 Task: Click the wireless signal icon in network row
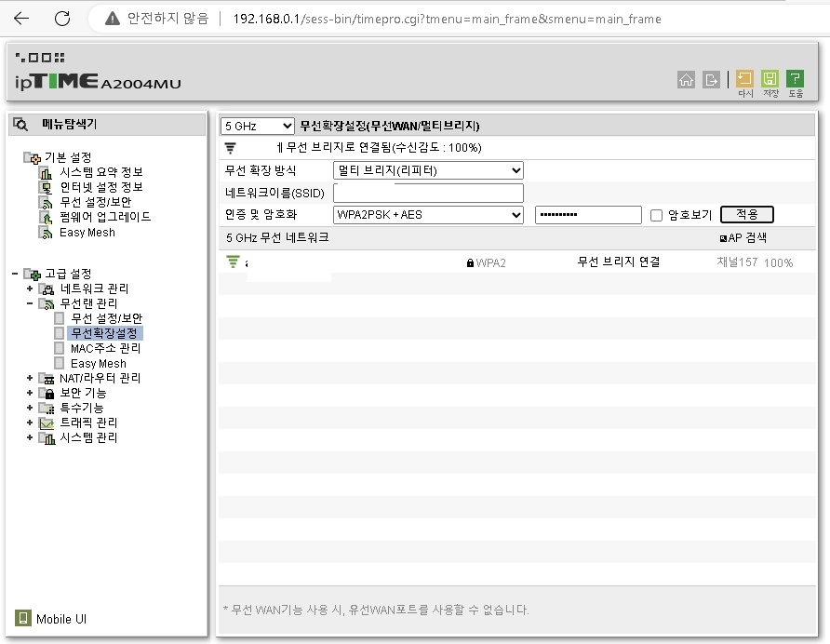click(233, 262)
